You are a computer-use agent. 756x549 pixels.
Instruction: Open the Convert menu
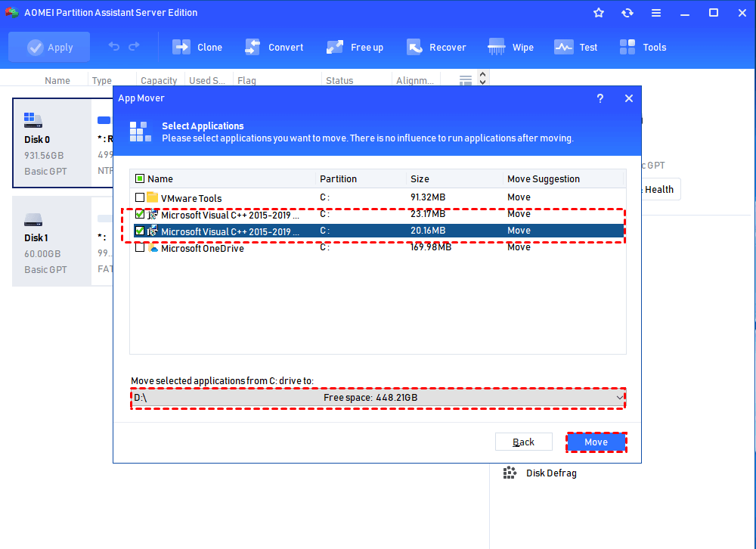pyautogui.click(x=274, y=48)
